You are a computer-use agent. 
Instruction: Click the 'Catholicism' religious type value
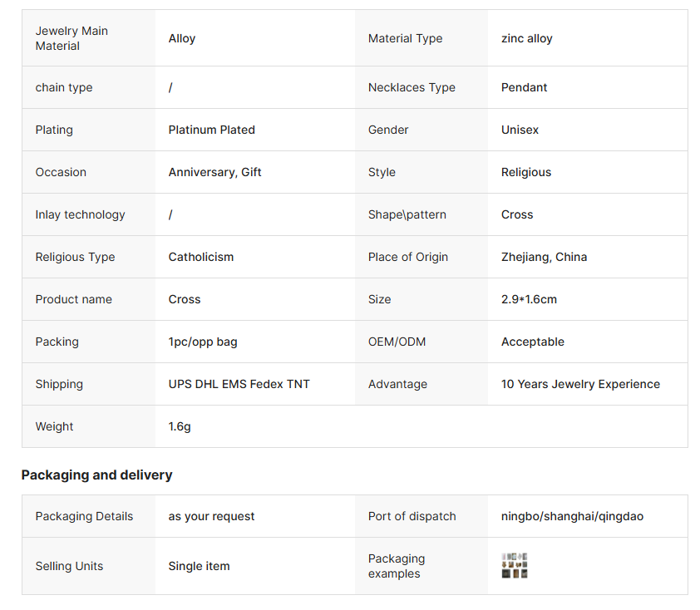[200, 257]
